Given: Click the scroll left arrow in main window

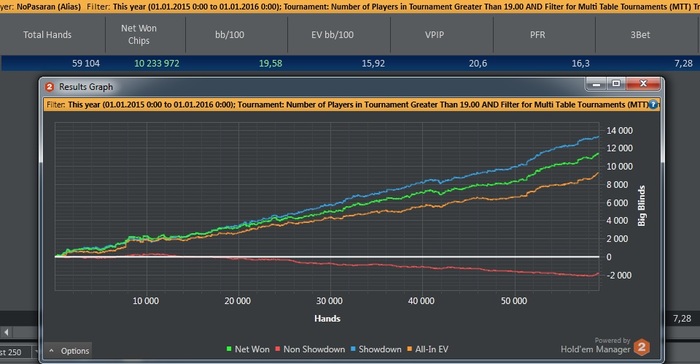Looking at the screenshot, I should [x=6, y=332].
